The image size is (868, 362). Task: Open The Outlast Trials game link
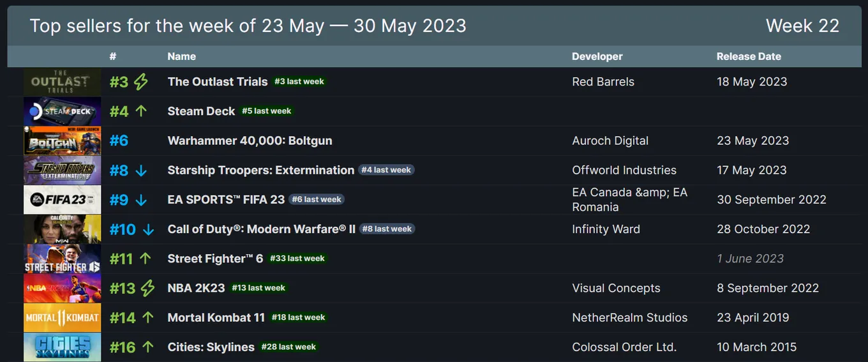[x=218, y=82]
